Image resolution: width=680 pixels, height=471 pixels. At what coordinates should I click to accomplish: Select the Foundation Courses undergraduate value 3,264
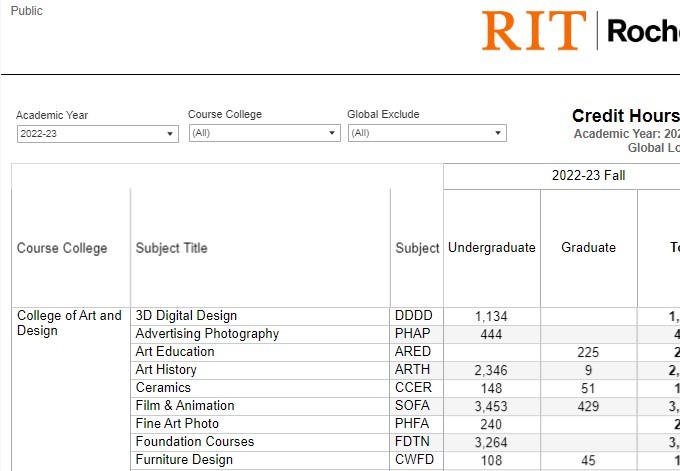pyautogui.click(x=491, y=442)
